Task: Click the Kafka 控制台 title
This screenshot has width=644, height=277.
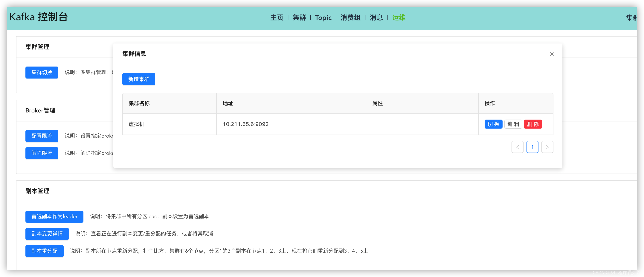Action: [39, 17]
